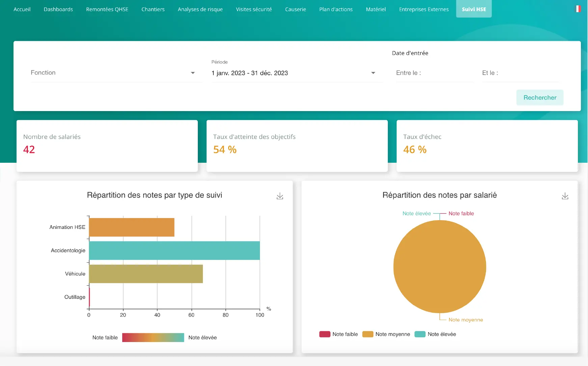Focus the Et le date field
This screenshot has width=588, height=366.
pos(520,73)
